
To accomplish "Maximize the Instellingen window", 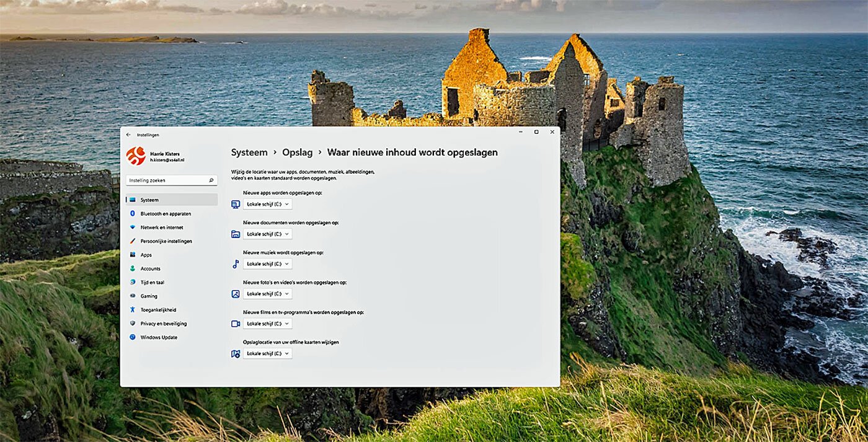I will [x=536, y=132].
